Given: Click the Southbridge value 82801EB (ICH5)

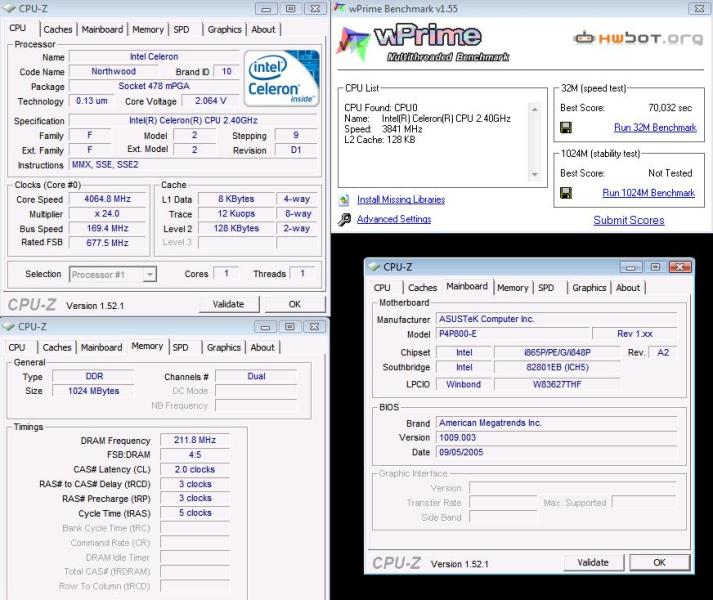Looking at the screenshot, I should [557, 367].
